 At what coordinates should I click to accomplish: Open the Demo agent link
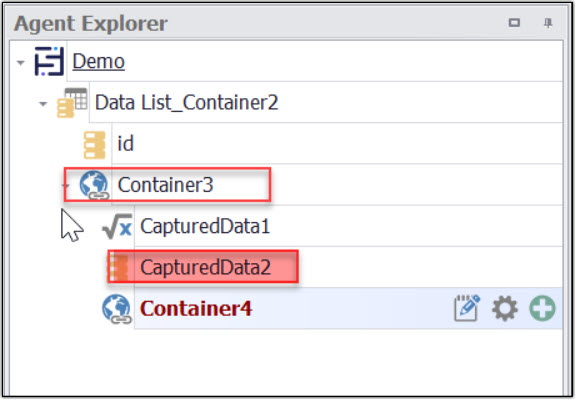click(x=98, y=61)
